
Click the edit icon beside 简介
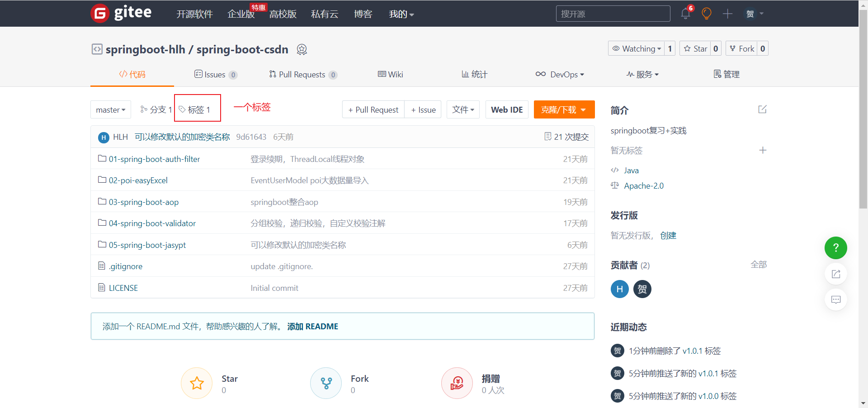pyautogui.click(x=762, y=109)
